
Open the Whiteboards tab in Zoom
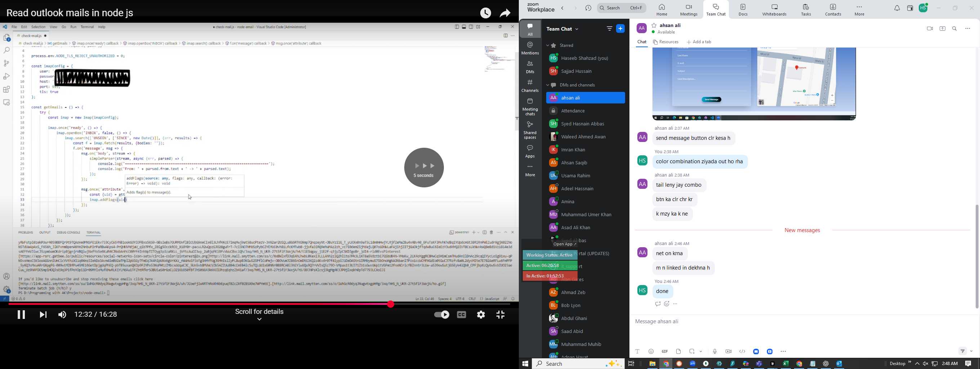click(x=775, y=10)
